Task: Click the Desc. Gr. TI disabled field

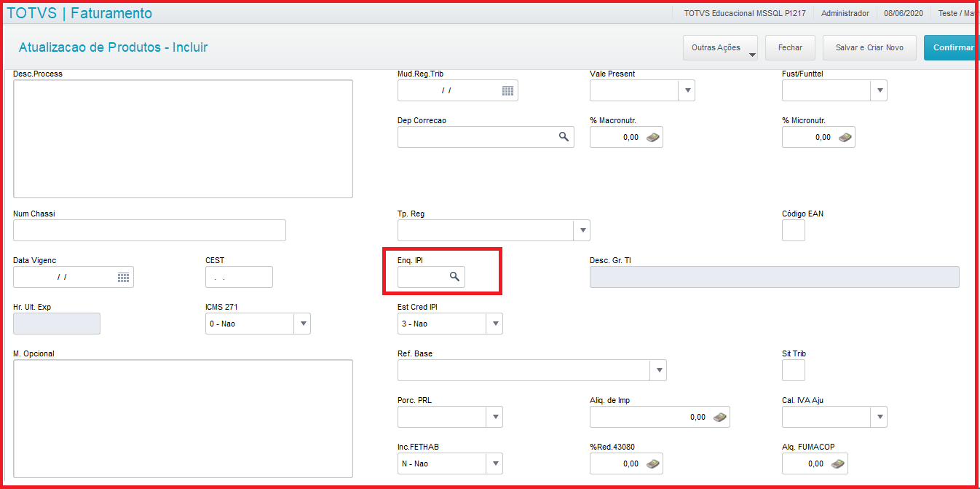Action: pos(775,277)
